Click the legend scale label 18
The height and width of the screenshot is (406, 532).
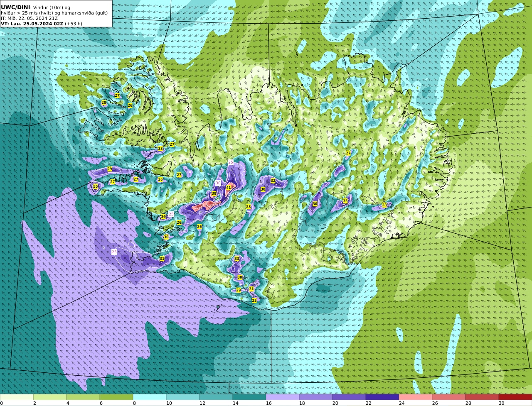coord(302,403)
